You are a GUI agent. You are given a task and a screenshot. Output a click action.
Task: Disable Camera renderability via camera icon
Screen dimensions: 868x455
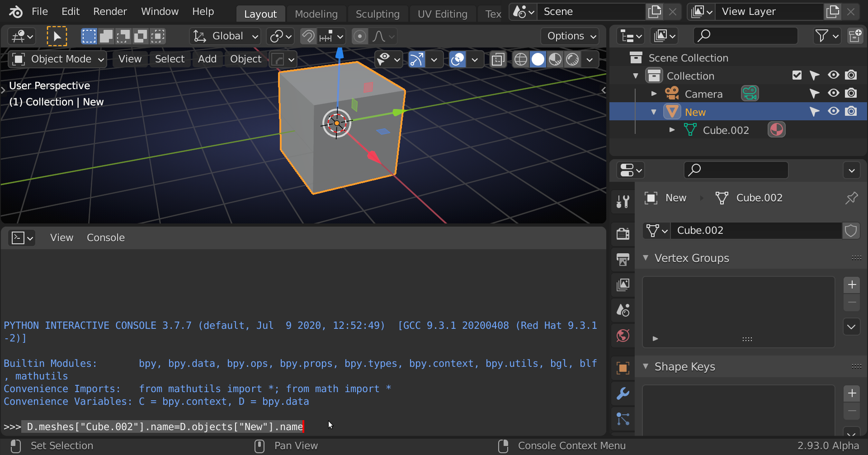[x=851, y=93]
